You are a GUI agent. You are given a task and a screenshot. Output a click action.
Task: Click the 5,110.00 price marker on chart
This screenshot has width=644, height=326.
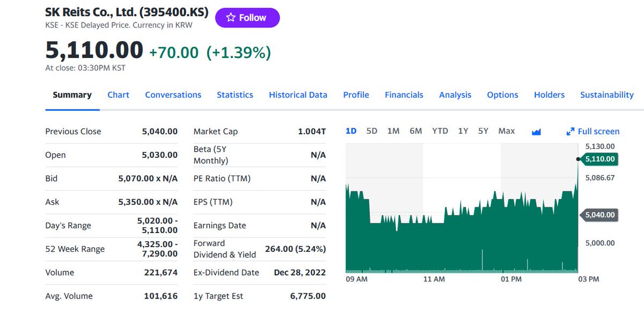click(x=598, y=159)
